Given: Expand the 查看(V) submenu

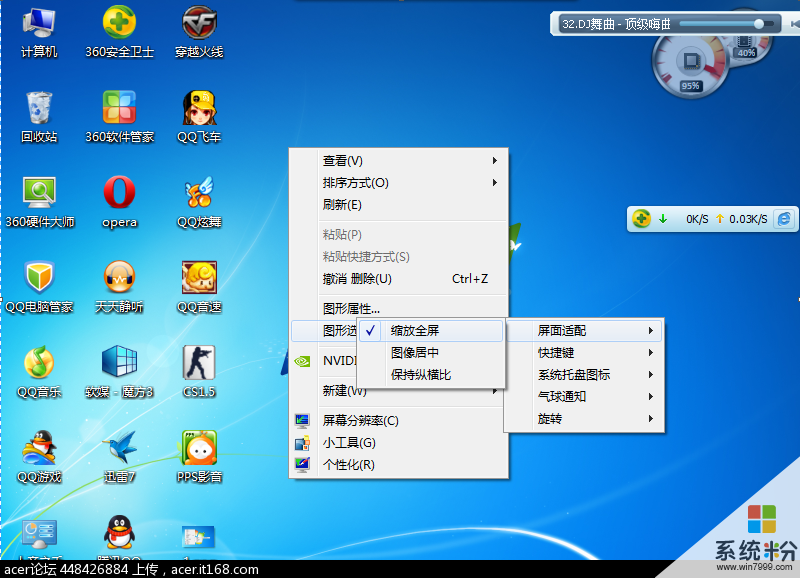Looking at the screenshot, I should pos(399,161).
